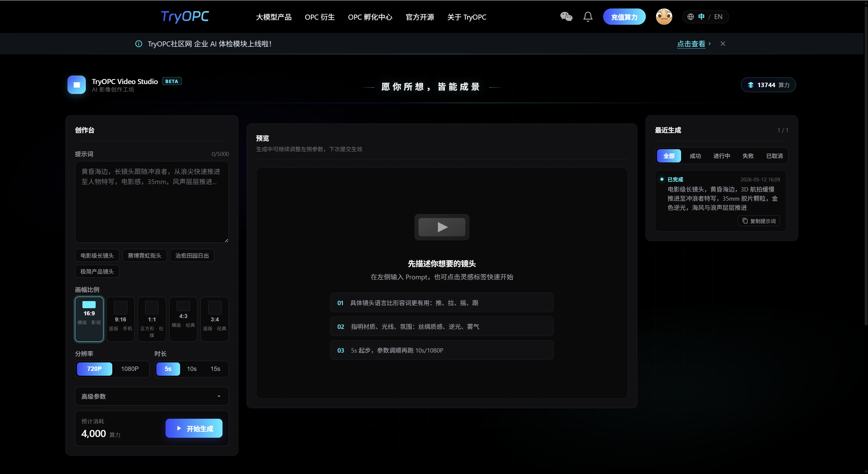The image size is (868, 474).
Task: Set duration to 5s
Action: click(x=168, y=369)
